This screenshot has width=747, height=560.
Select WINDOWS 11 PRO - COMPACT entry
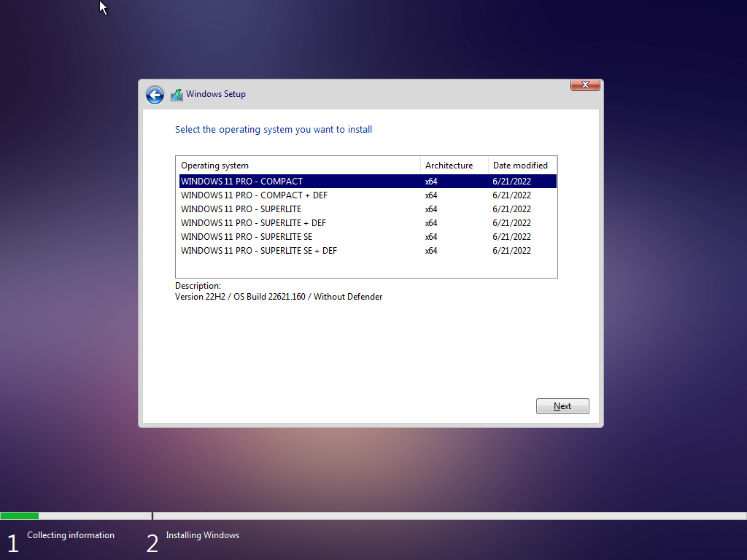pos(241,182)
